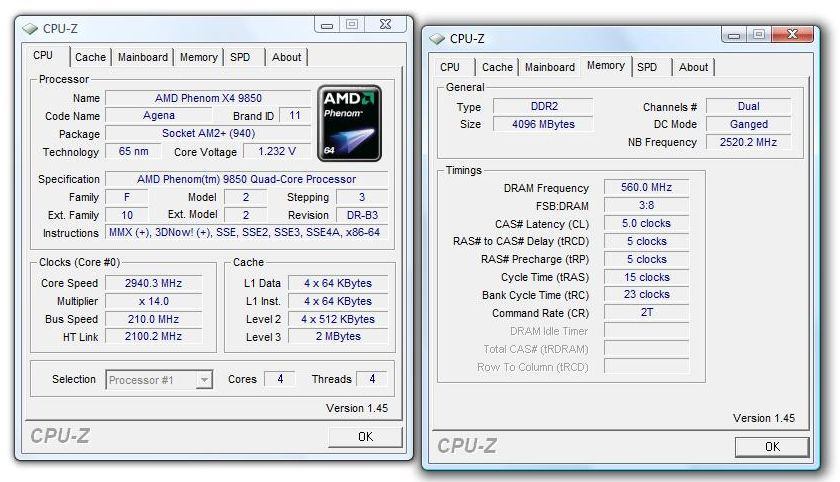Click the DRAM Frequency value '560.0 MHz'

click(646, 187)
